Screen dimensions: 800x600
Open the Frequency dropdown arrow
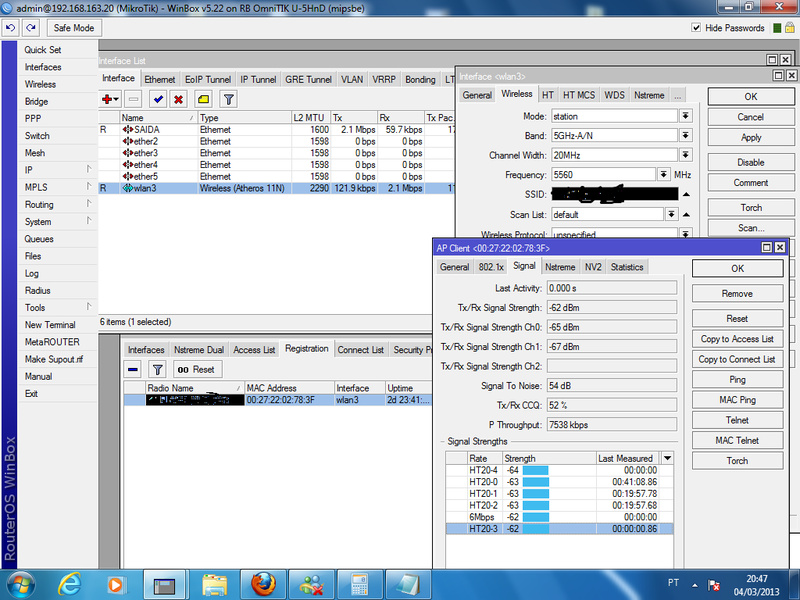click(663, 174)
